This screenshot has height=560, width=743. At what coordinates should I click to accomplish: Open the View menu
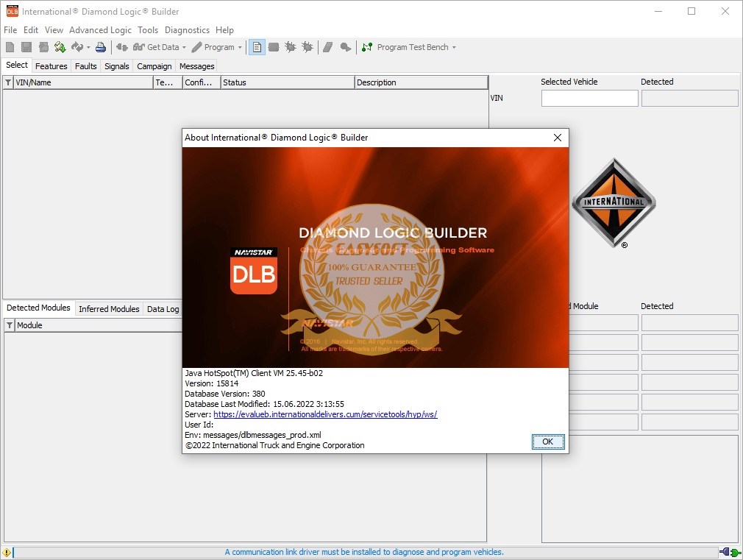tap(54, 30)
